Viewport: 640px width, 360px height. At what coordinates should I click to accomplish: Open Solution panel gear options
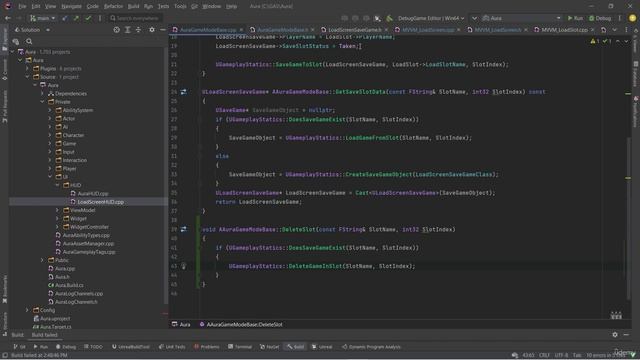tap(152, 30)
